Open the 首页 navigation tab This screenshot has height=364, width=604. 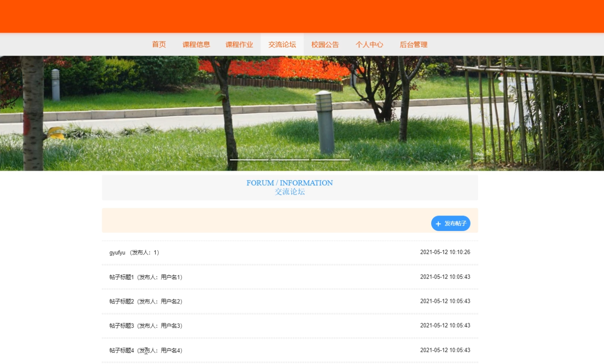(159, 44)
